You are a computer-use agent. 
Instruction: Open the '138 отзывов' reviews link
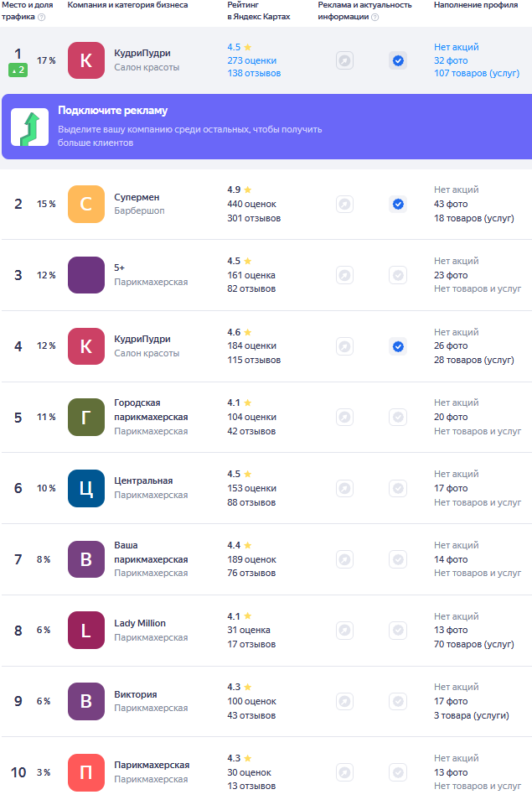coord(254,74)
